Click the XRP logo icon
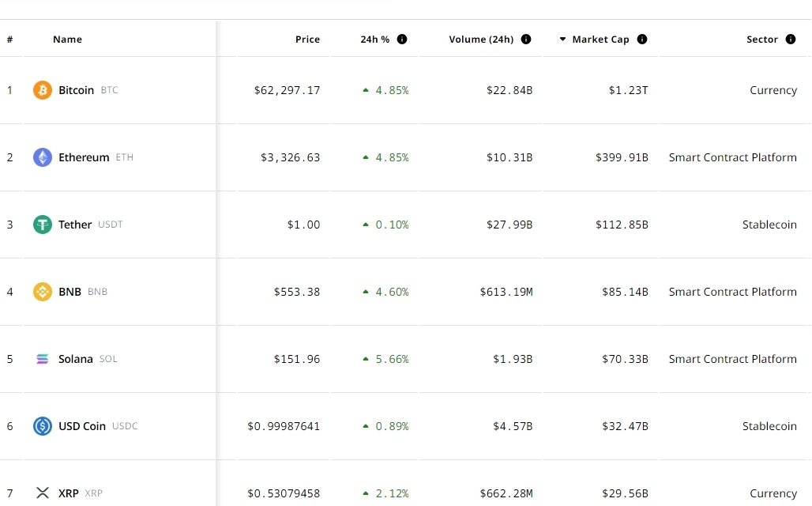This screenshot has height=506, width=812. point(42,493)
